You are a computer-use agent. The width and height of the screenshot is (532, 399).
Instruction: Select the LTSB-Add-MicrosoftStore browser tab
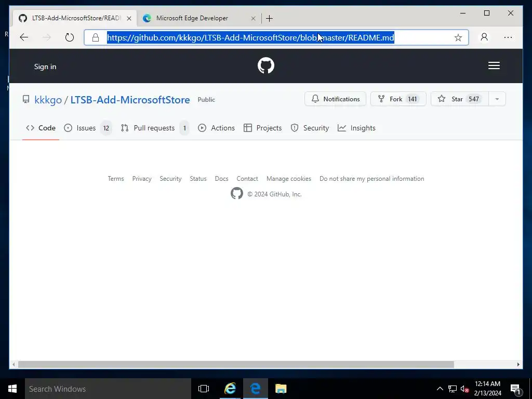pos(75,18)
